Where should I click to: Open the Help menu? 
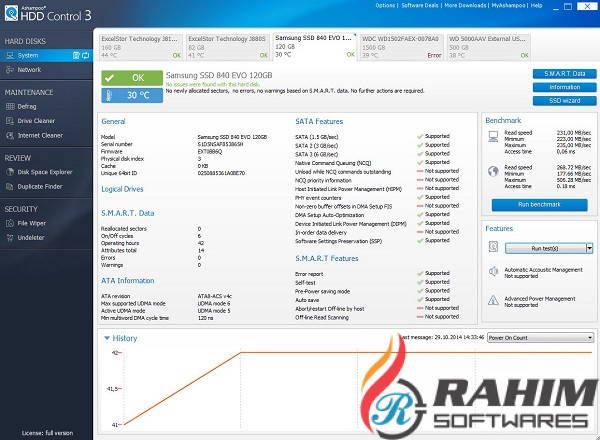(536, 5)
